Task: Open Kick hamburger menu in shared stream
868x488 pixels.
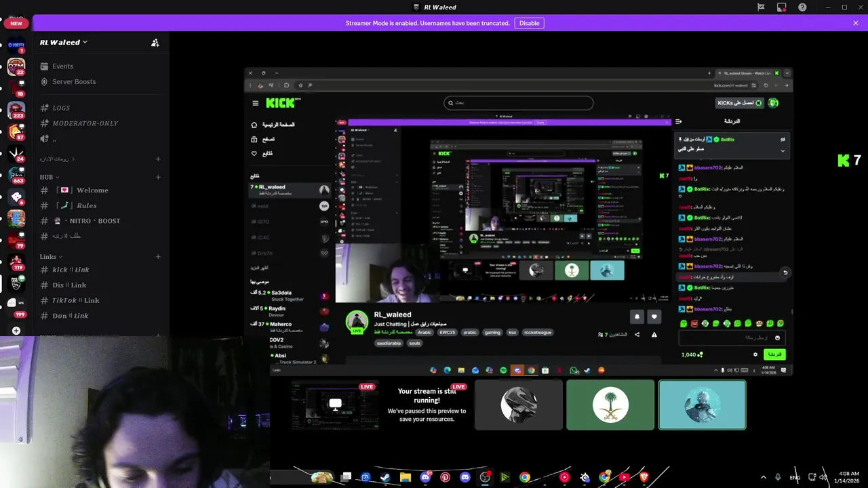Action: click(x=255, y=103)
